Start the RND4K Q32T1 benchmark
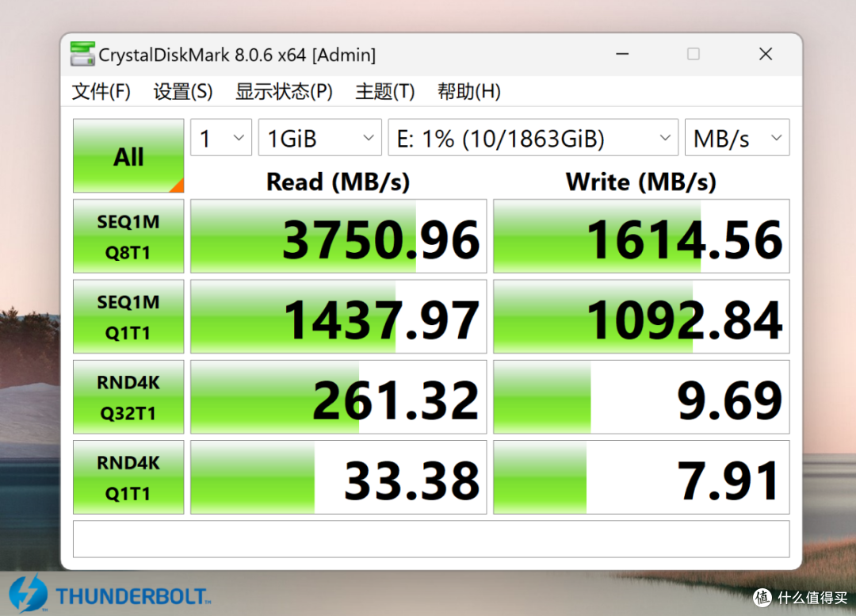The image size is (856, 616). (x=128, y=396)
